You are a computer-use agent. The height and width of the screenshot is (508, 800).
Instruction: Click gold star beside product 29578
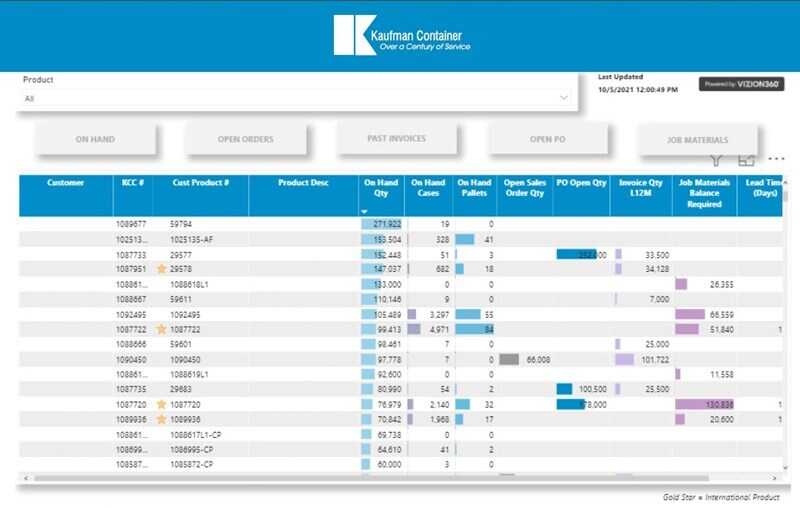click(161, 269)
